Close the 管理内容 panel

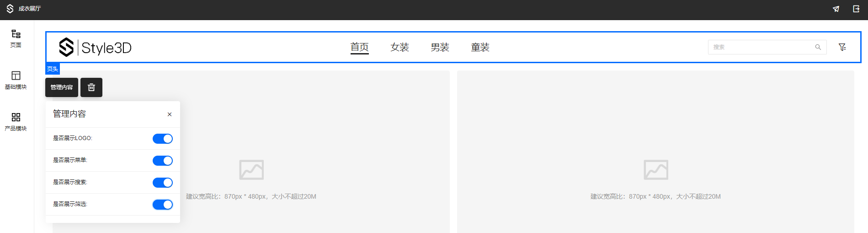[x=170, y=114]
